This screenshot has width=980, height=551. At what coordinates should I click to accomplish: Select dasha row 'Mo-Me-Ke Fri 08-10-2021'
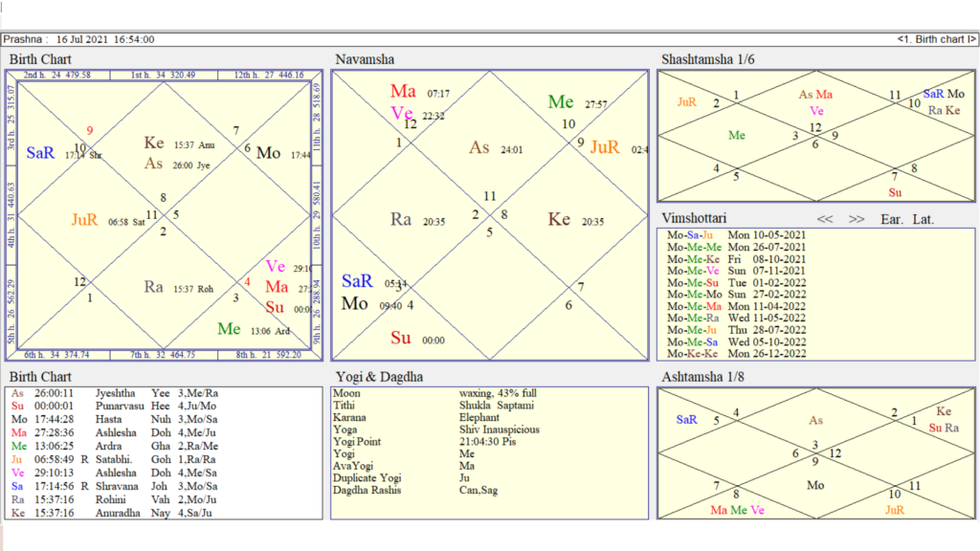tap(736, 259)
